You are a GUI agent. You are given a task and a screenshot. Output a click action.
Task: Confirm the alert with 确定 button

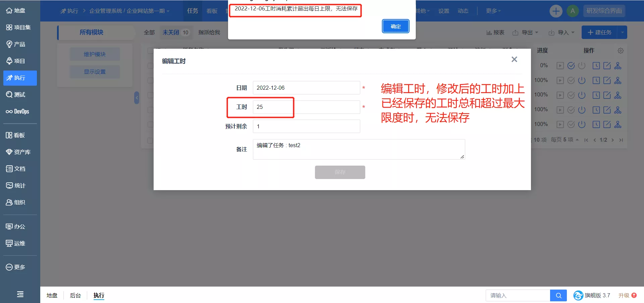click(x=396, y=27)
